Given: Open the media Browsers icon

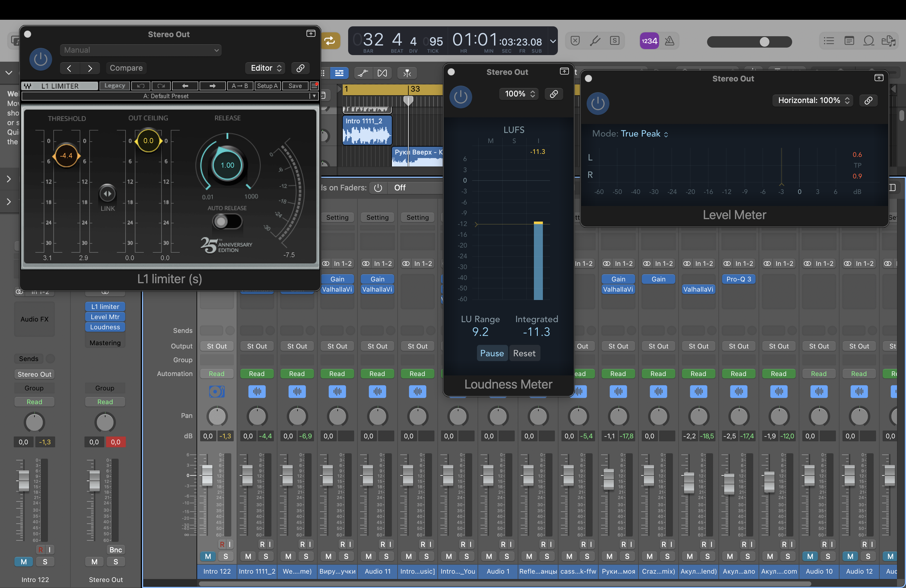Looking at the screenshot, I should 889,41.
